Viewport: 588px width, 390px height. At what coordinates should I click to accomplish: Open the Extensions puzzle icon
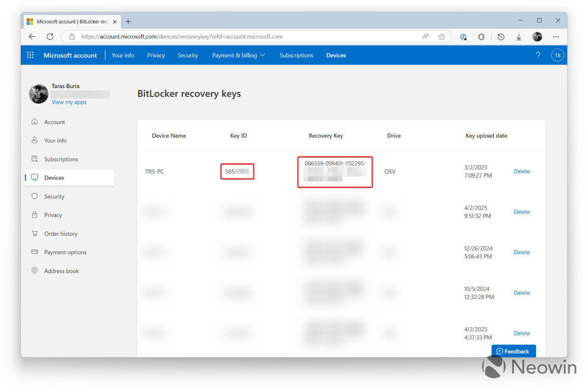[481, 37]
